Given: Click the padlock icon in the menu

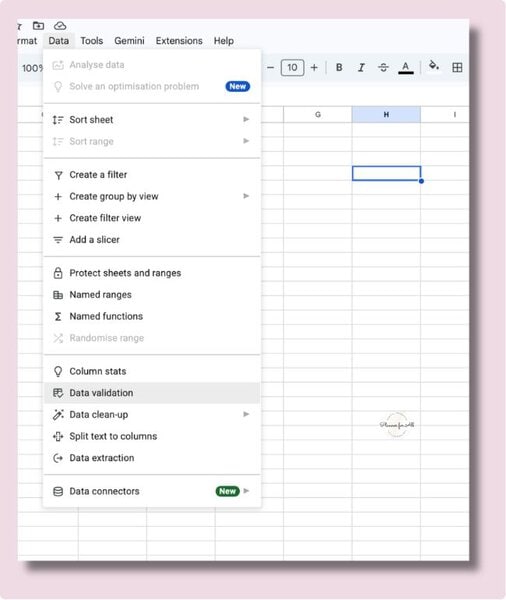Looking at the screenshot, I should pyautogui.click(x=58, y=273).
